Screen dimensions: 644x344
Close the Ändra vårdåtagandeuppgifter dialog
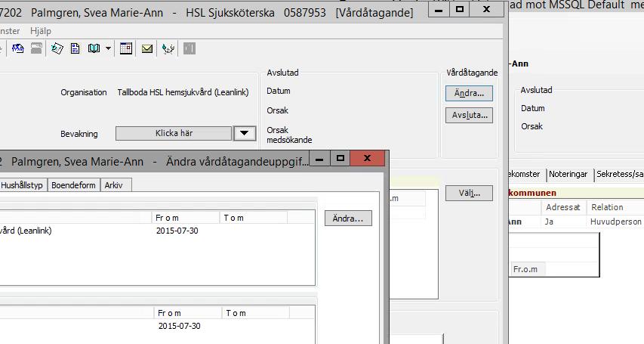(x=367, y=158)
